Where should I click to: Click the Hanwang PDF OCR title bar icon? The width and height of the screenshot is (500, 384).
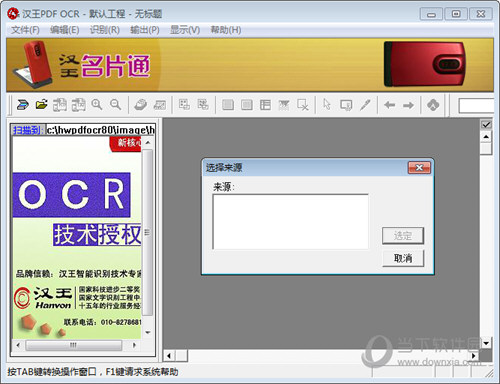click(x=13, y=14)
